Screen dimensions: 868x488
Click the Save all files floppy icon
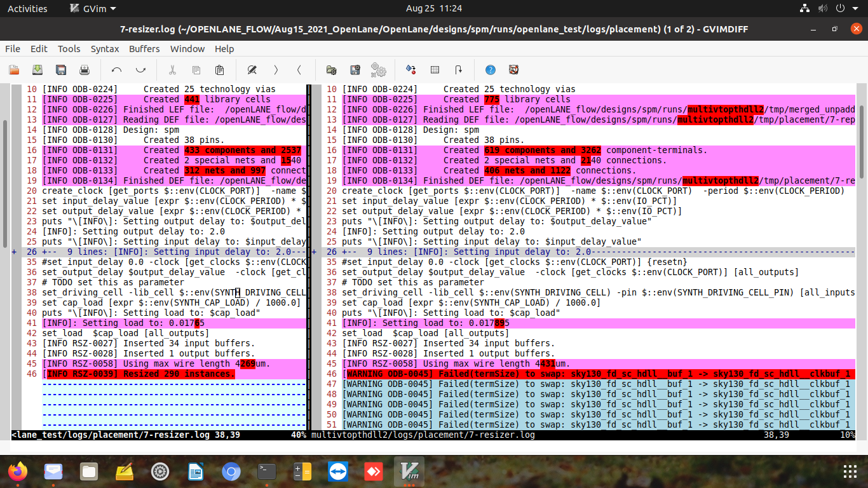61,70
